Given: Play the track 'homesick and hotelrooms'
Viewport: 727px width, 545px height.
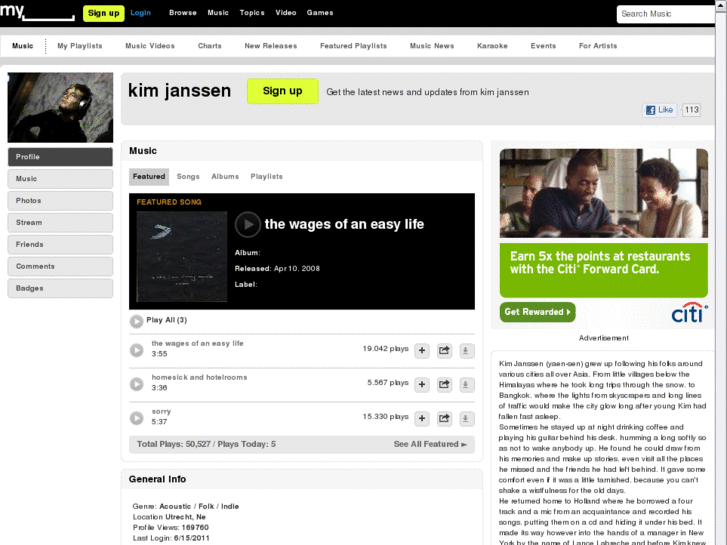Looking at the screenshot, I should [x=136, y=384].
